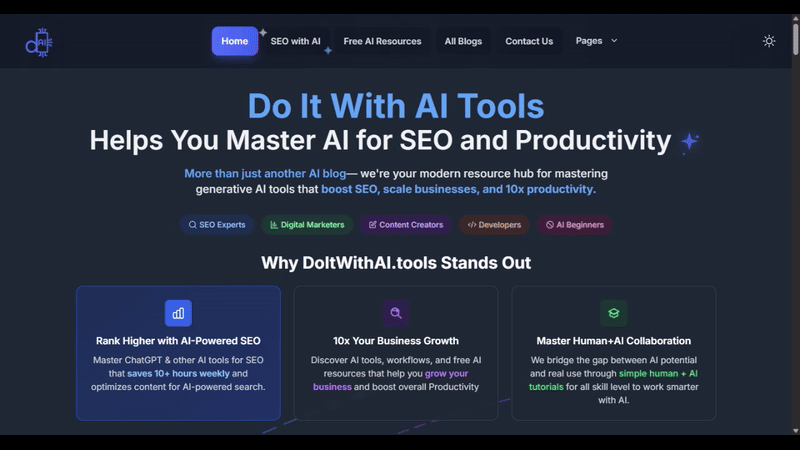Click magnifier icon on Business Growth card
The height and width of the screenshot is (450, 800).
pyautogui.click(x=396, y=313)
